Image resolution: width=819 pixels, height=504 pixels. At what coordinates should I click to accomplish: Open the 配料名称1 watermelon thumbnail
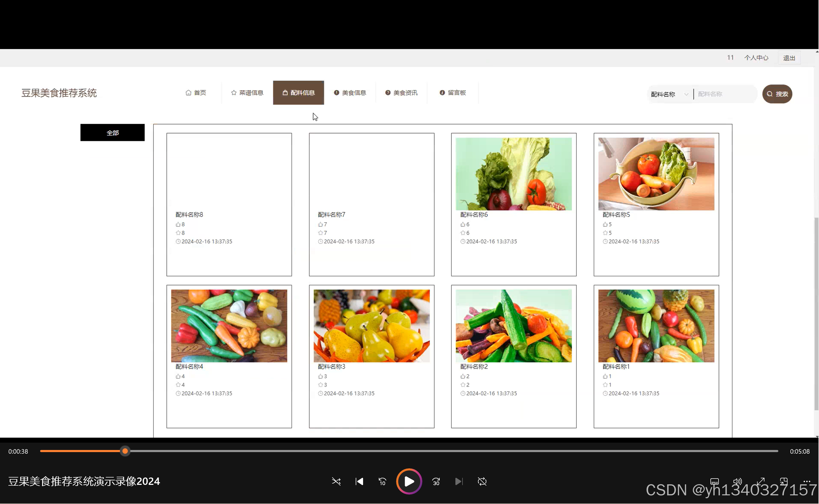656,326
